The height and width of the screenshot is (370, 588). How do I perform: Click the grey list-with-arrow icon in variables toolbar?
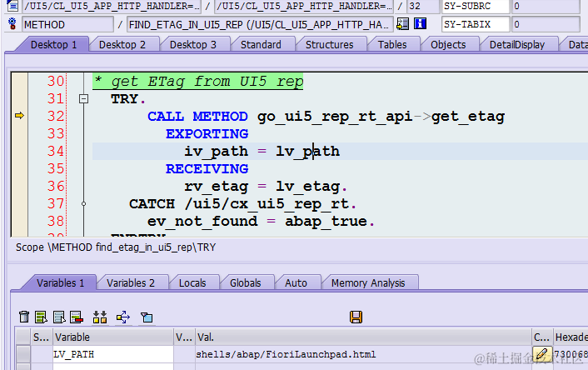click(x=59, y=317)
